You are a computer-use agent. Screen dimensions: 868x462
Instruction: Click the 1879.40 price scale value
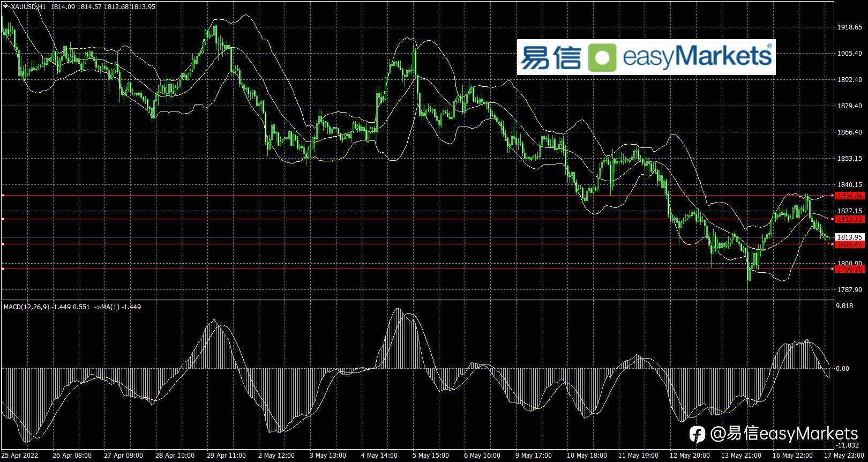click(850, 106)
